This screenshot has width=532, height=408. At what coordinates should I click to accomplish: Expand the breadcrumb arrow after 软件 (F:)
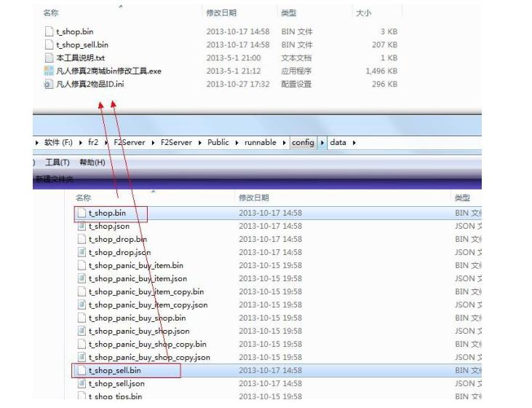click(x=80, y=143)
